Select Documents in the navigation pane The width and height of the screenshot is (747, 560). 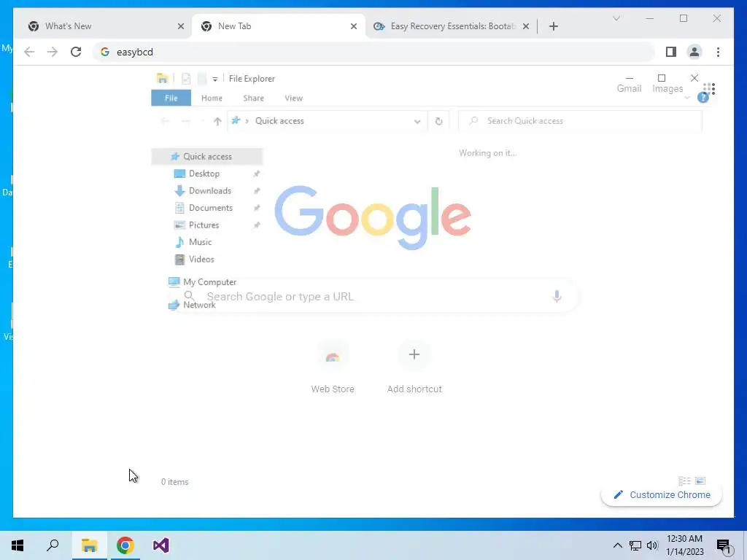211,208
